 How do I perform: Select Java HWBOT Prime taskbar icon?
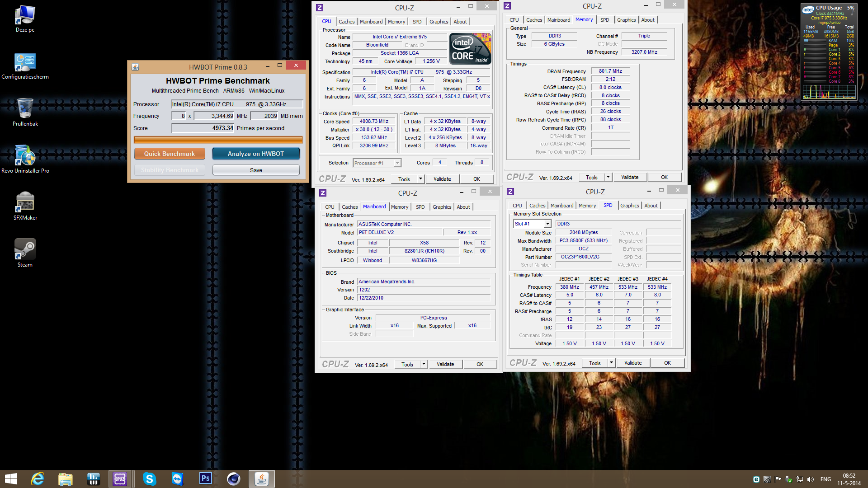click(262, 479)
